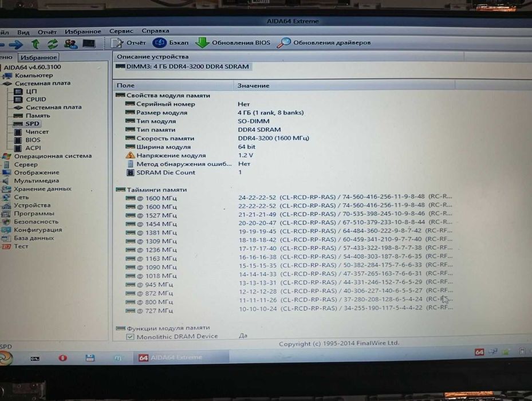The width and height of the screenshot is (532, 401).
Task: Click the @ 945 МГц timing row
Action: [289, 285]
